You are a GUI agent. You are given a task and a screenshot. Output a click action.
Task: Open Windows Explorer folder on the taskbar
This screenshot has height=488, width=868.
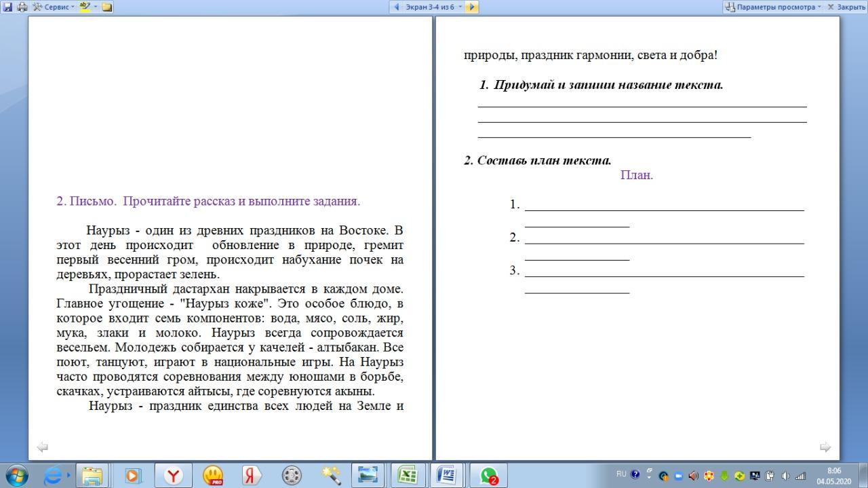(x=92, y=476)
